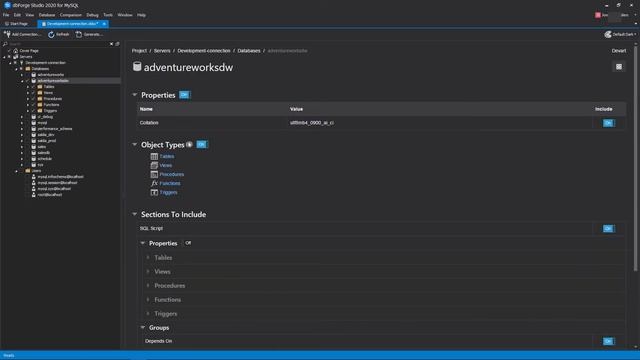Toggle the Depends On switch
The width and height of the screenshot is (640, 360).
608,341
